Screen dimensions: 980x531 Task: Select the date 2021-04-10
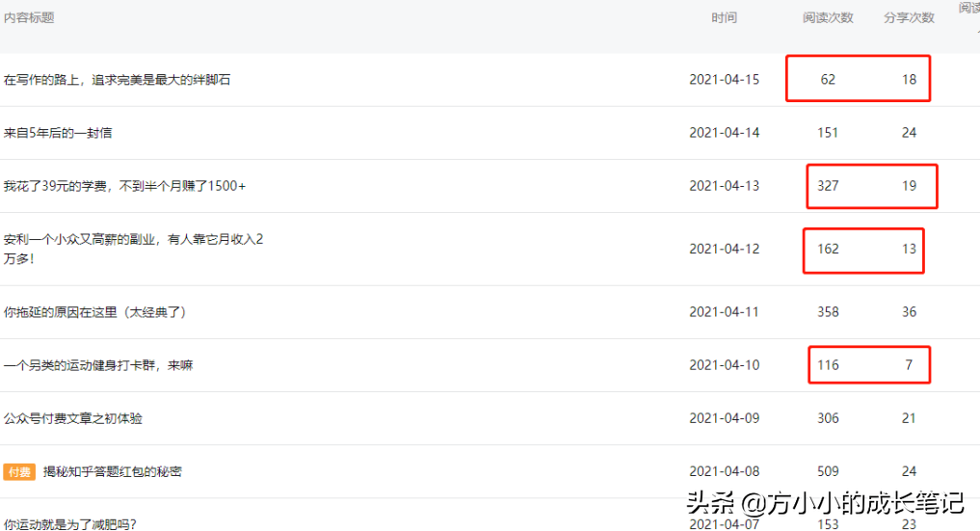coord(724,365)
